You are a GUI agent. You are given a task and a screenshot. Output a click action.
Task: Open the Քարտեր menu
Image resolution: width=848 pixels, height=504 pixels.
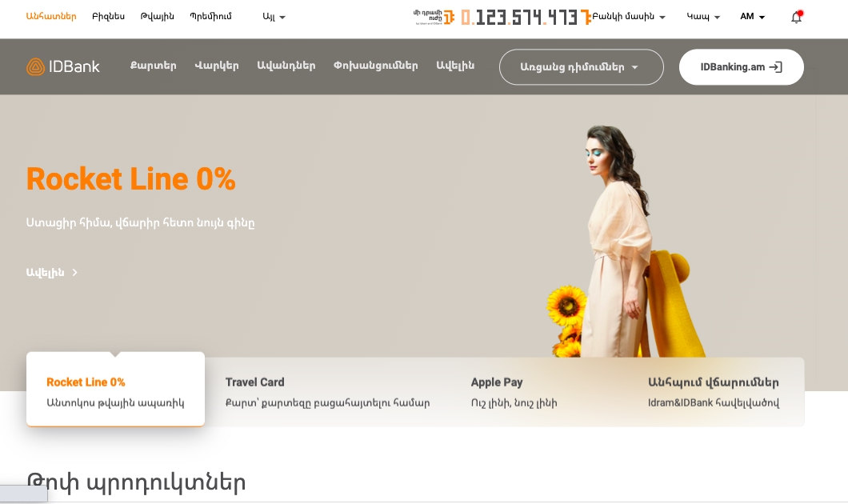click(153, 66)
